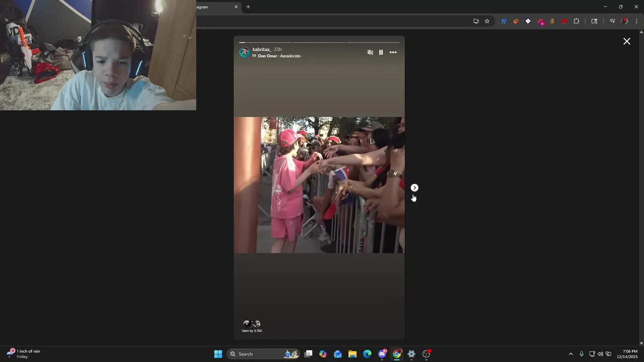
Task: Open the blue TV extension
Action: pyautogui.click(x=504, y=21)
